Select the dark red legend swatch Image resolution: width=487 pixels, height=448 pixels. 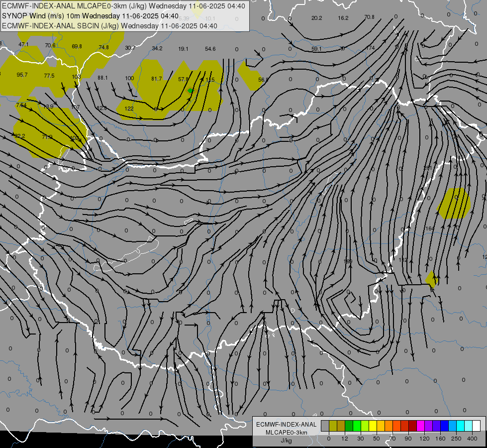tap(412, 426)
